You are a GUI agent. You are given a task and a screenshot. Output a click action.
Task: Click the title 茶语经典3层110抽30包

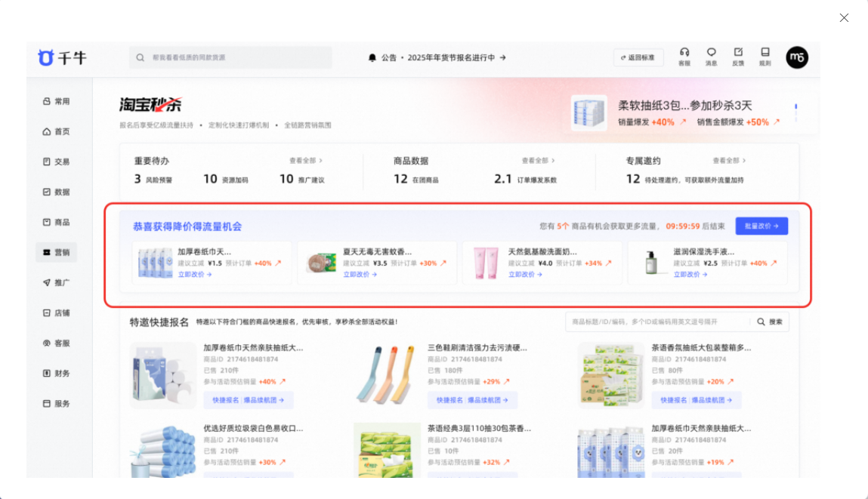[x=479, y=428]
